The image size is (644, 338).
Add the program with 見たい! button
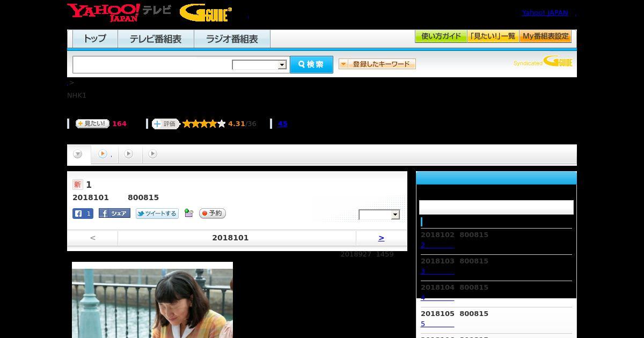coord(92,123)
